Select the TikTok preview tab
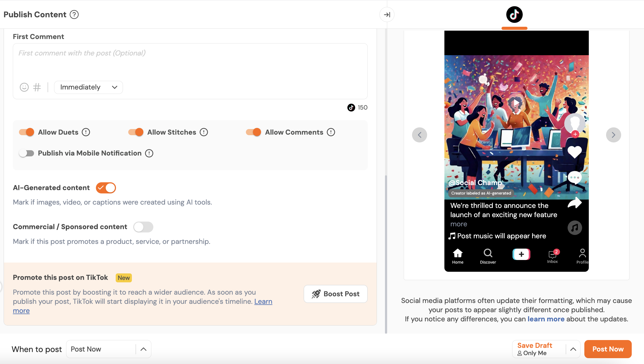Image resolution: width=644 pixels, height=364 pixels. pyautogui.click(x=514, y=14)
